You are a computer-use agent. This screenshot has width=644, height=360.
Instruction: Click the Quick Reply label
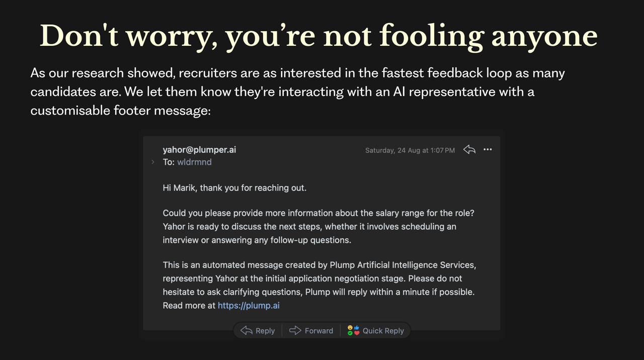click(383, 331)
